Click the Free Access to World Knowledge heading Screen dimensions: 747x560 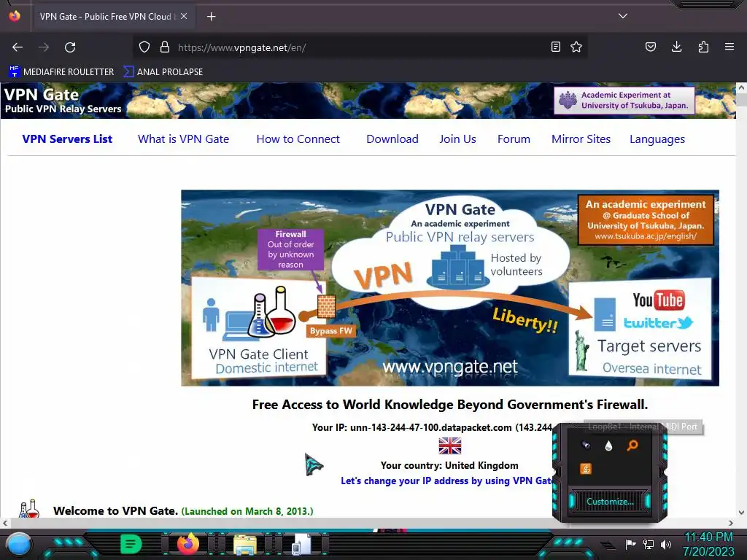449,405
